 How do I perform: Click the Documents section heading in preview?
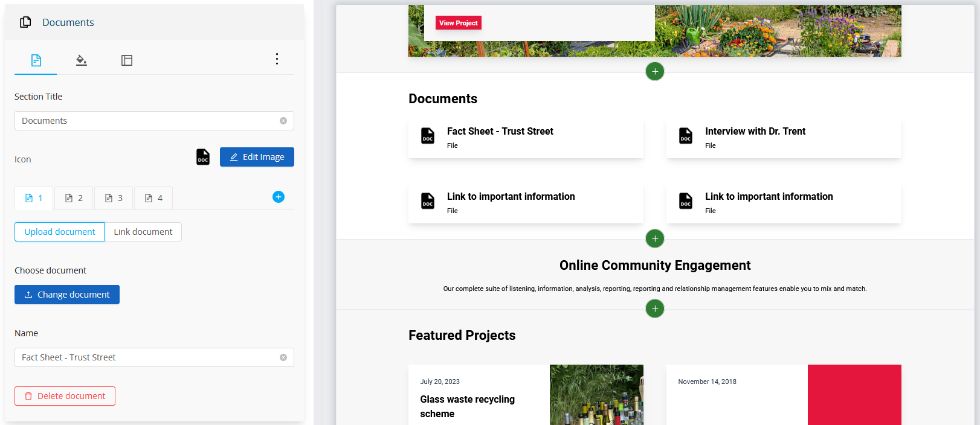[x=443, y=99]
